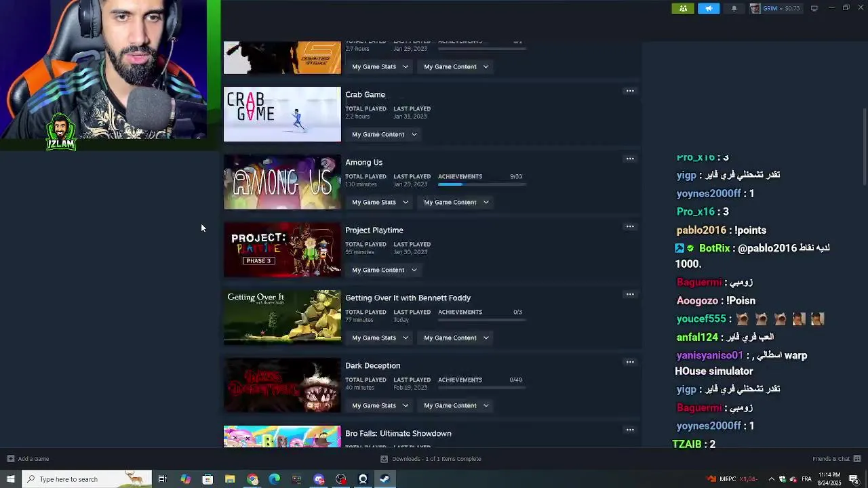The width and height of the screenshot is (868, 488).
Task: Click Add a Game button
Action: [x=28, y=459]
